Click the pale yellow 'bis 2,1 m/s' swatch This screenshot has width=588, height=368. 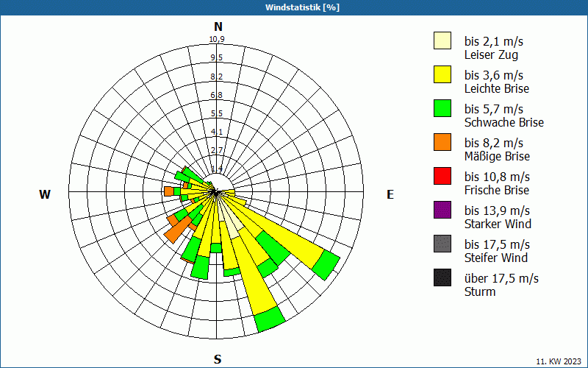click(x=442, y=40)
